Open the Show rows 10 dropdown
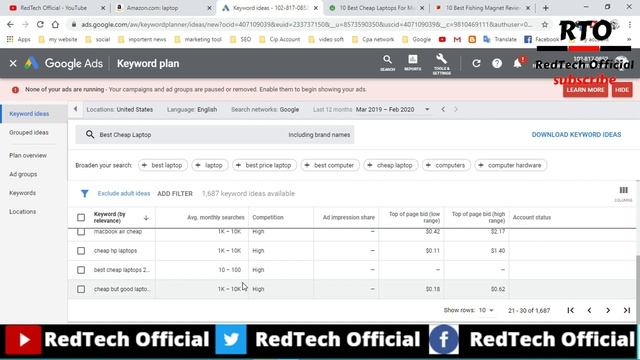640x360 pixels. (486, 310)
